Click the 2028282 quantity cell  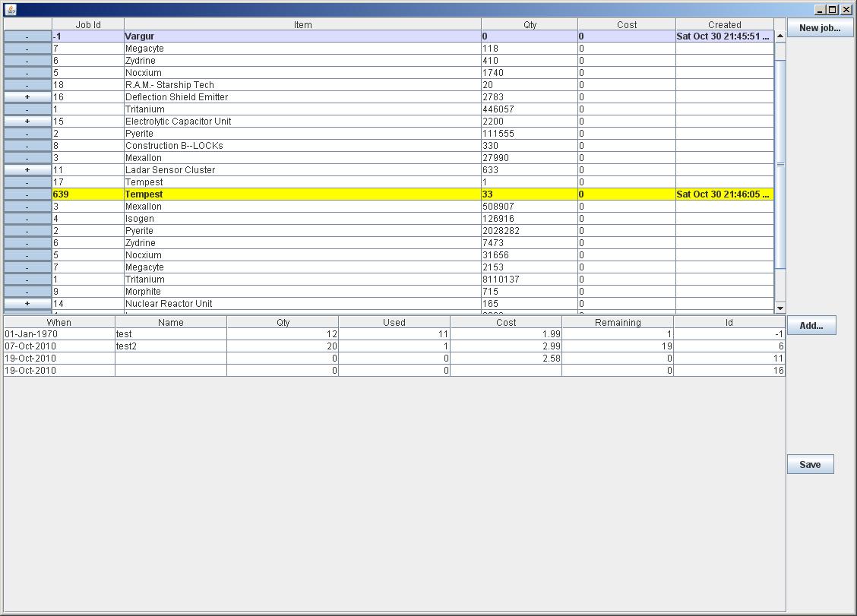(x=529, y=231)
